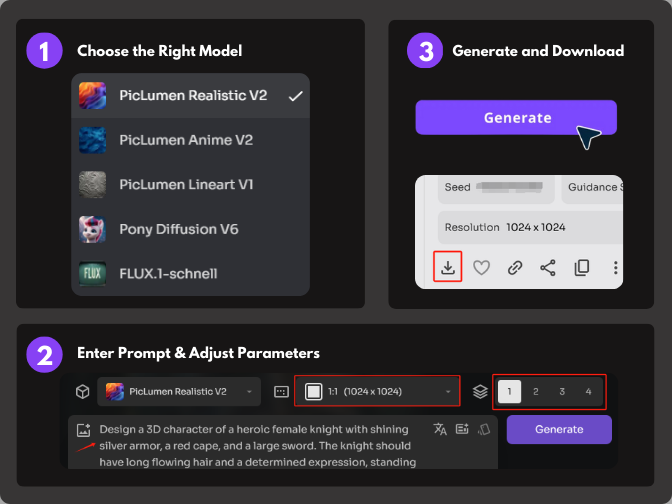This screenshot has height=504, width=672.
Task: Expand the 1:1 (1024 x 1024) aspect ratio dropdown
Action: pyautogui.click(x=378, y=391)
